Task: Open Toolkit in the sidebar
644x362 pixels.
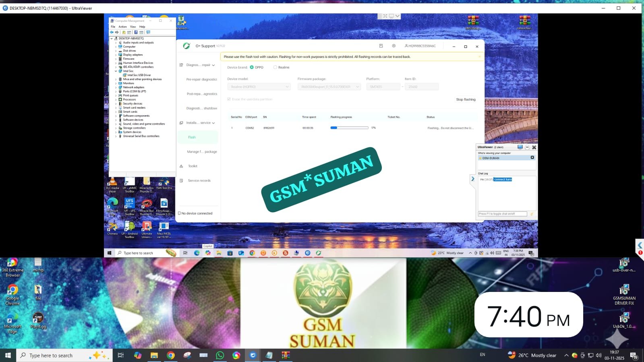Action: pos(193,166)
